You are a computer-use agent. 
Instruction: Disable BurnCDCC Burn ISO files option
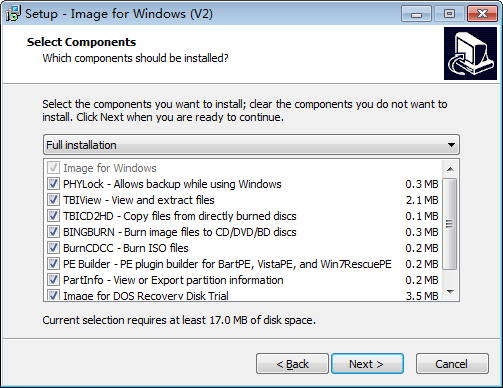53,248
